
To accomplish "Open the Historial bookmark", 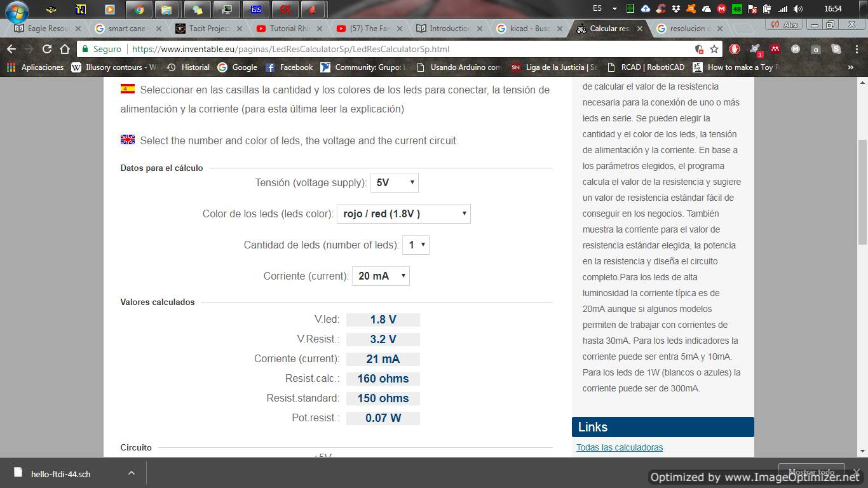I will pyautogui.click(x=188, y=67).
